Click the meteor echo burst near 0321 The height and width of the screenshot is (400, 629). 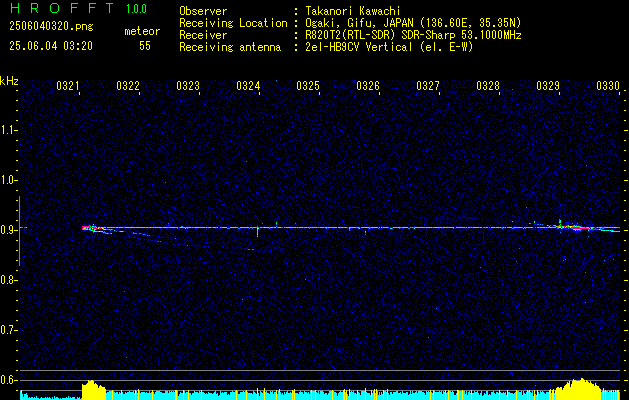tap(93, 228)
